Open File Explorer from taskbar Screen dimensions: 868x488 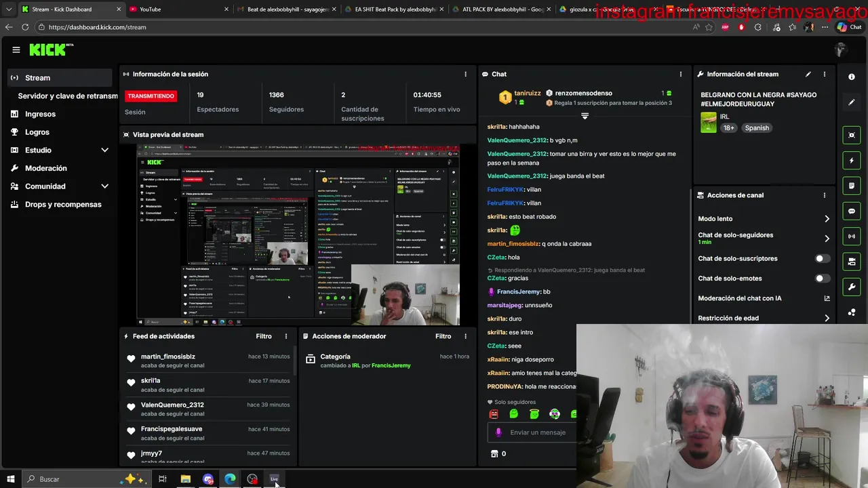(x=185, y=479)
